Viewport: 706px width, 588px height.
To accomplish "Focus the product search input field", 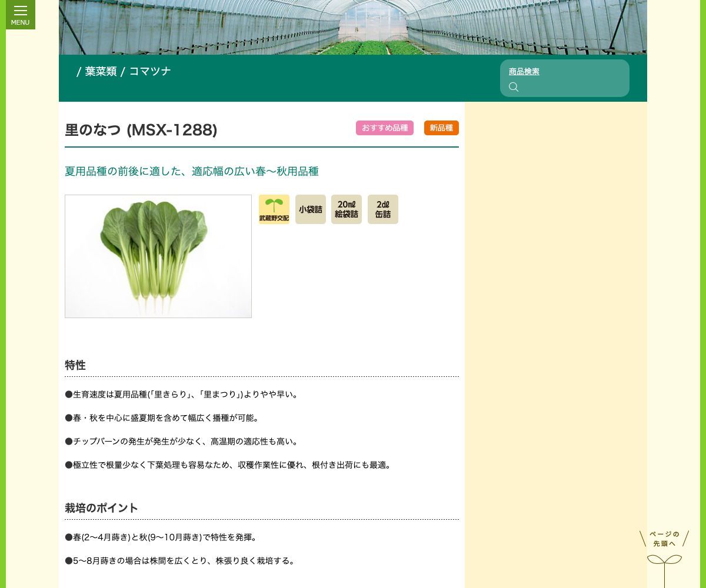I will click(571, 87).
